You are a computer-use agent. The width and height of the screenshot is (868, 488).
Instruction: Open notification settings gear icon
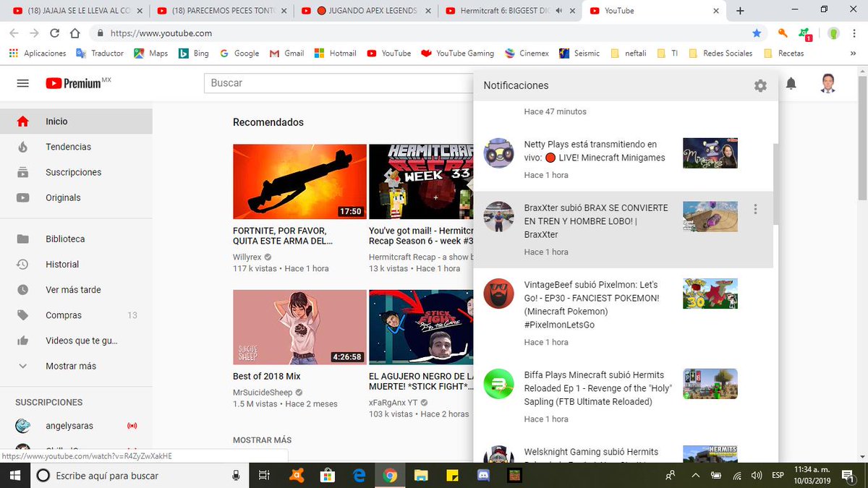tap(760, 85)
